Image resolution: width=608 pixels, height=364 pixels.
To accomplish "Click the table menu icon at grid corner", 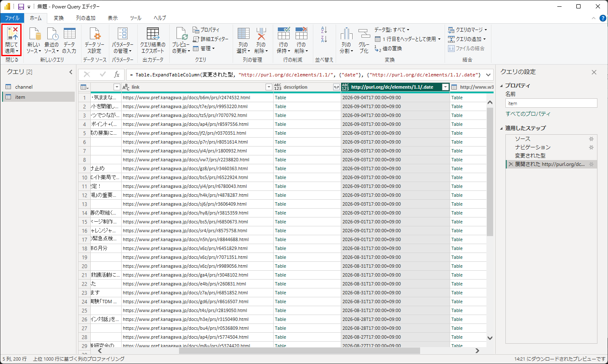I will coord(84,87).
